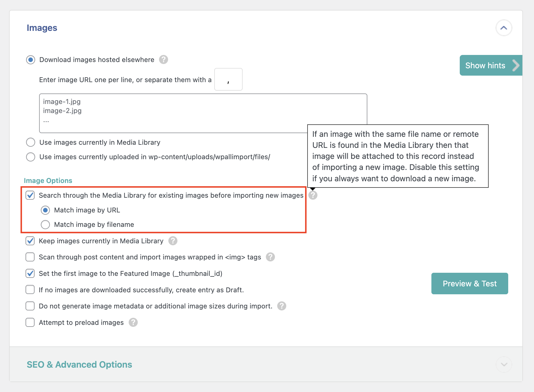Expand SEO & Advanced Options chevron
Screen dimensions: 534x392
tap(504, 364)
